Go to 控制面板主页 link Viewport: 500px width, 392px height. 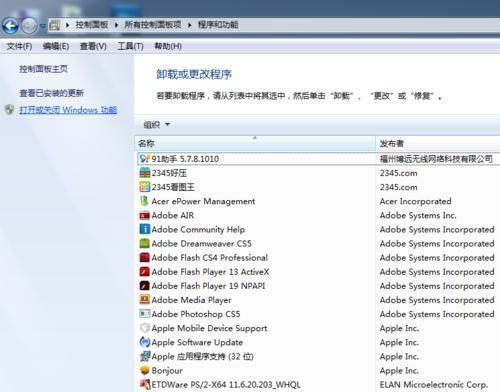point(43,69)
